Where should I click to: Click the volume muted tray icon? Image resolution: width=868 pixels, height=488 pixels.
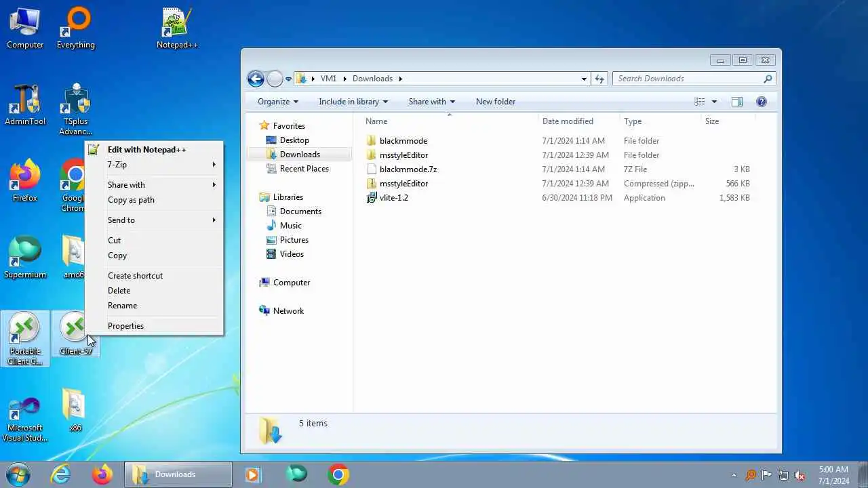click(x=800, y=475)
